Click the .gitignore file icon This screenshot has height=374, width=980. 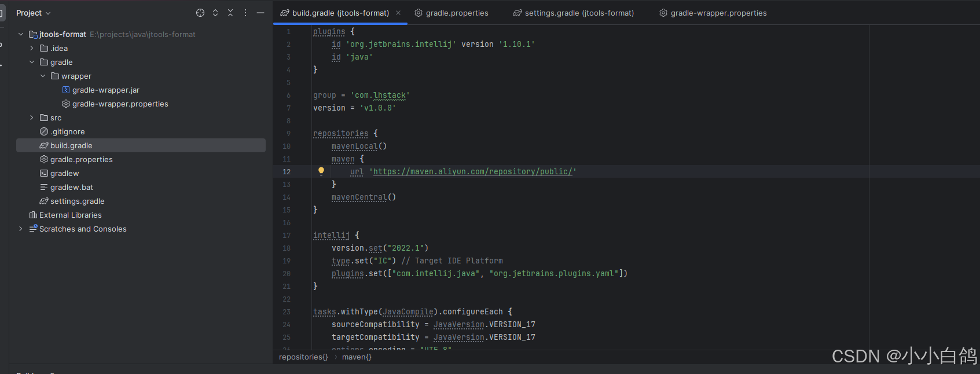[44, 131]
